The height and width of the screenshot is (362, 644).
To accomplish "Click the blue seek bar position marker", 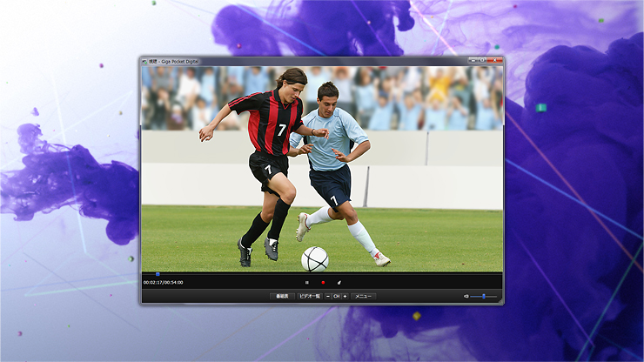I will pyautogui.click(x=158, y=275).
